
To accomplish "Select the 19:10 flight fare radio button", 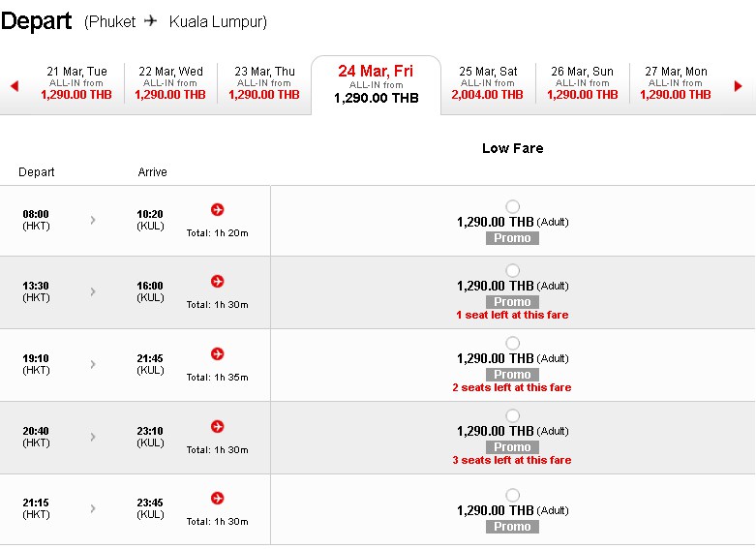I will click(x=512, y=343).
